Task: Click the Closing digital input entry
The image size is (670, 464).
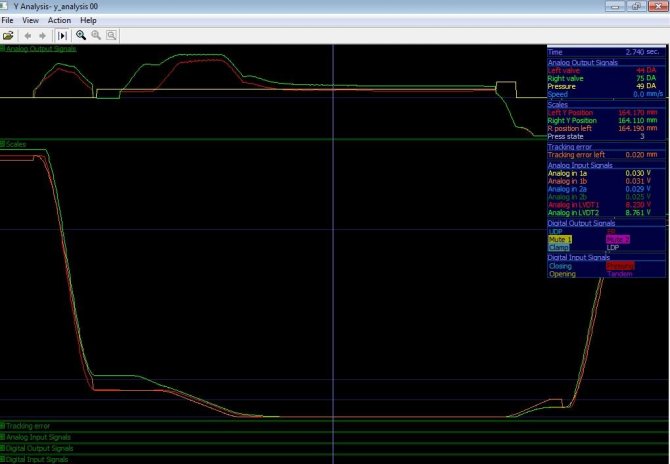Action: pyautogui.click(x=560, y=266)
